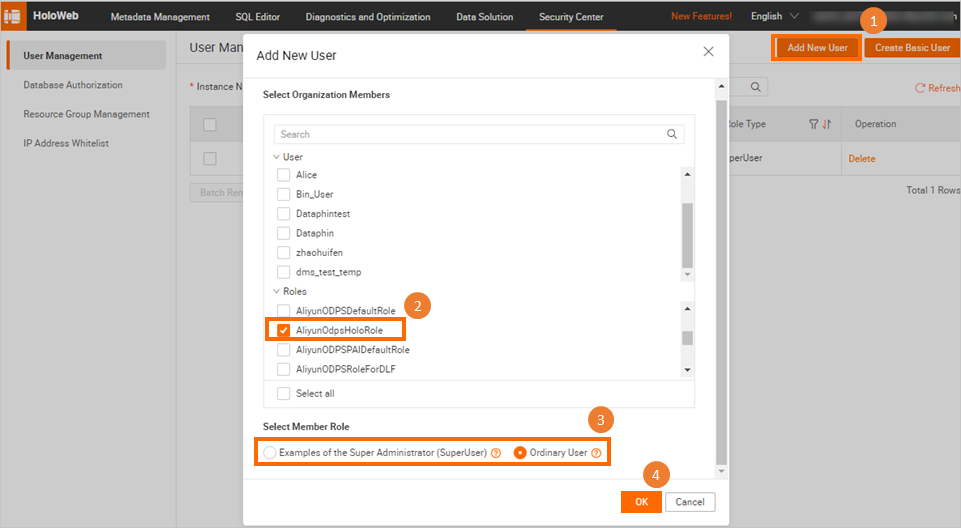The height and width of the screenshot is (528, 961).
Task: Open IP Address Whitelist in sidebar
Action: coord(66,143)
